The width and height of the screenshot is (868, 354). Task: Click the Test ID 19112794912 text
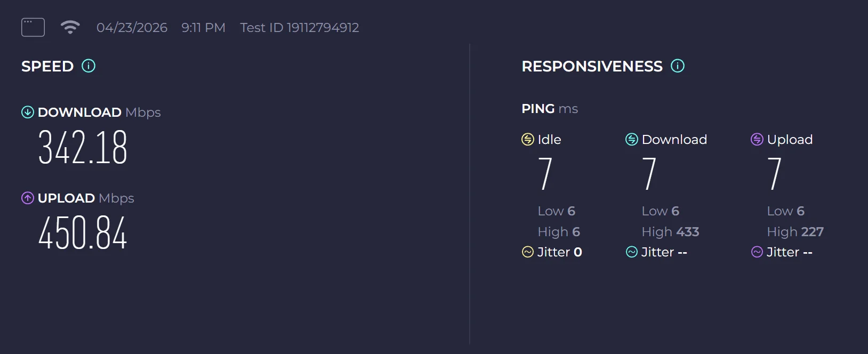[x=299, y=28]
